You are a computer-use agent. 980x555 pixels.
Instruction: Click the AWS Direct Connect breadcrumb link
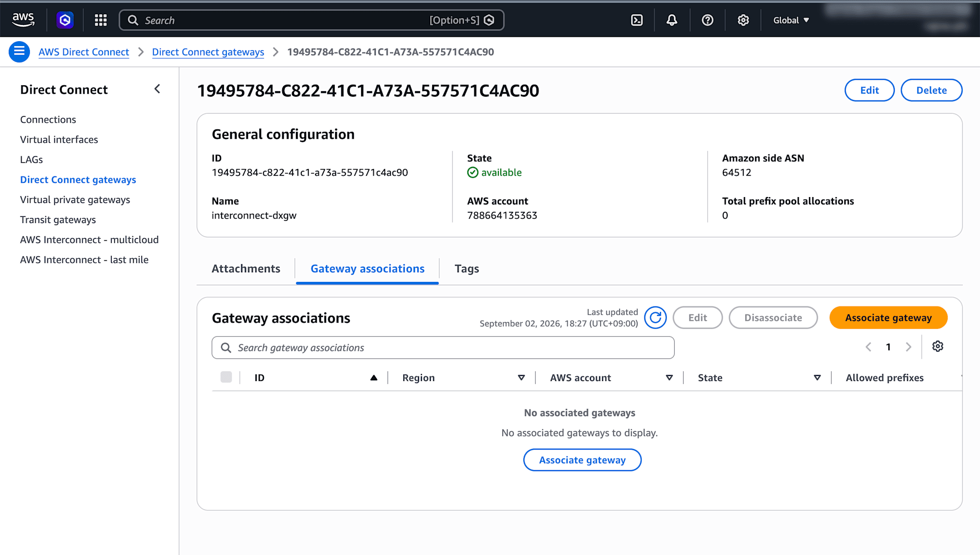tap(84, 52)
